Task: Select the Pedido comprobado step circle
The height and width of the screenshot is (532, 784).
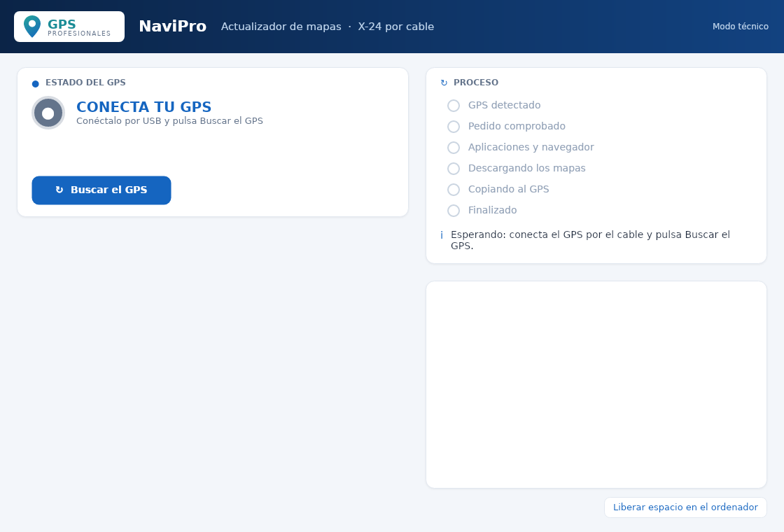Action: point(454,127)
